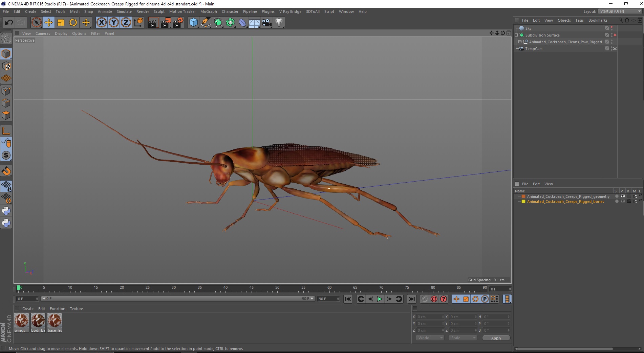644x353 pixels.
Task: Open the Character menu
Action: (230, 11)
